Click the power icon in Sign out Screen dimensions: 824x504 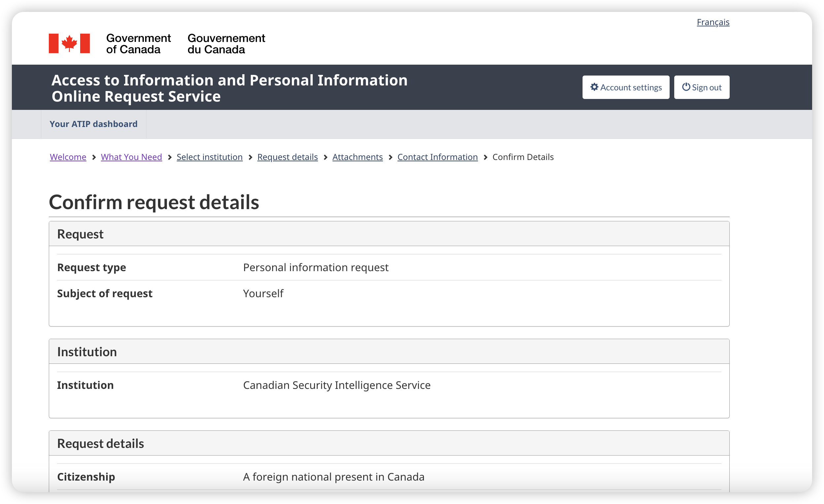[686, 87]
